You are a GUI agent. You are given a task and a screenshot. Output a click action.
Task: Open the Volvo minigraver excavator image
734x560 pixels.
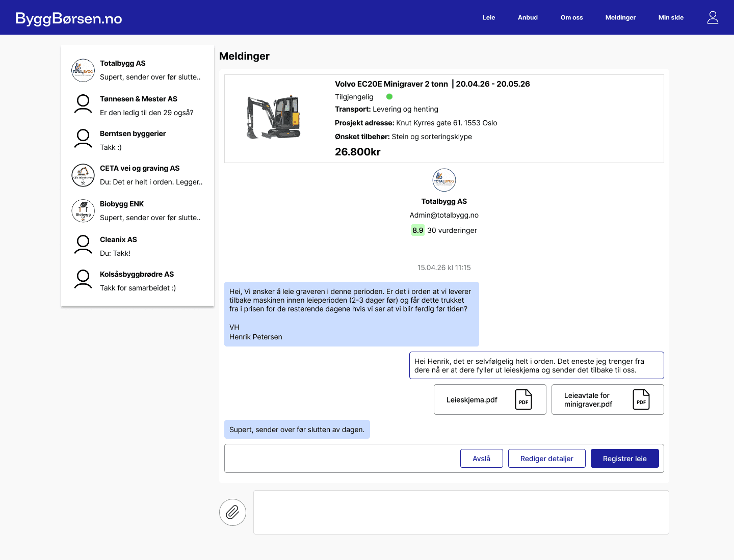click(x=274, y=117)
